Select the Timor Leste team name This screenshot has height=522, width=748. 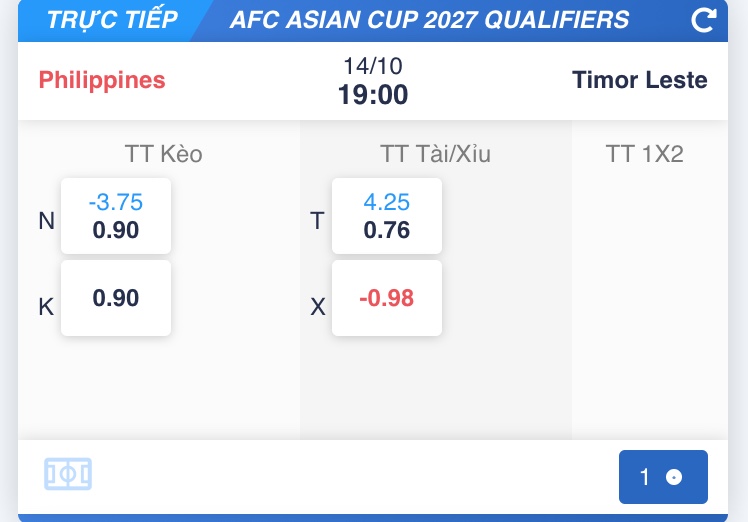point(639,80)
